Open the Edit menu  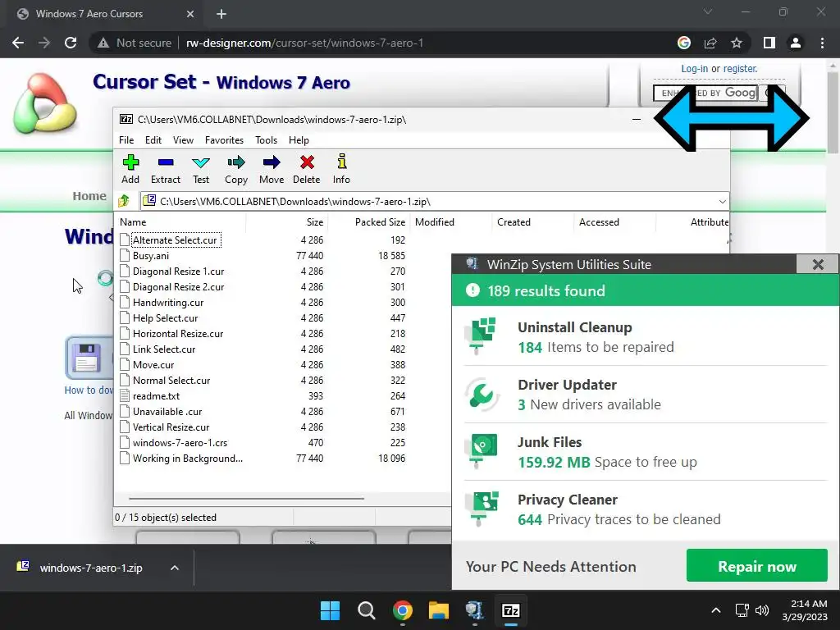point(153,139)
